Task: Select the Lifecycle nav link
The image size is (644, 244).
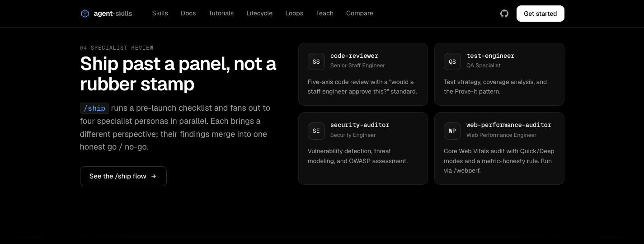Action: point(259,13)
